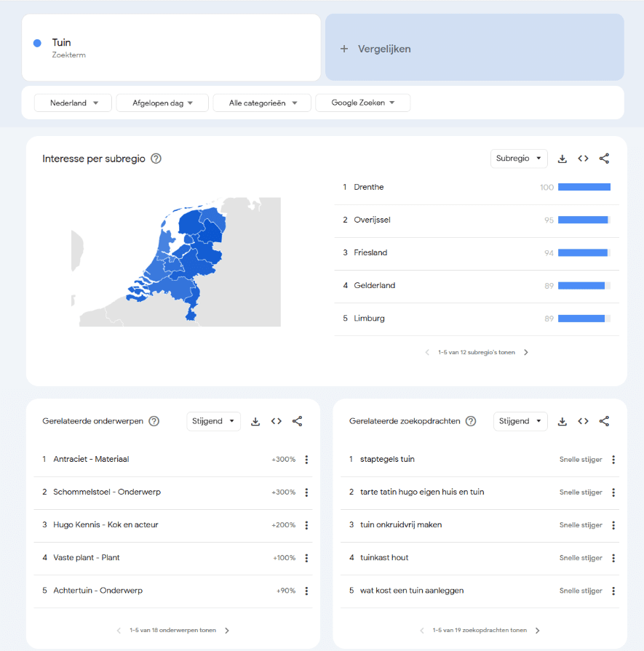Open help for Gerelateerde onderwerpen
The width and height of the screenshot is (644, 651).
pos(154,421)
